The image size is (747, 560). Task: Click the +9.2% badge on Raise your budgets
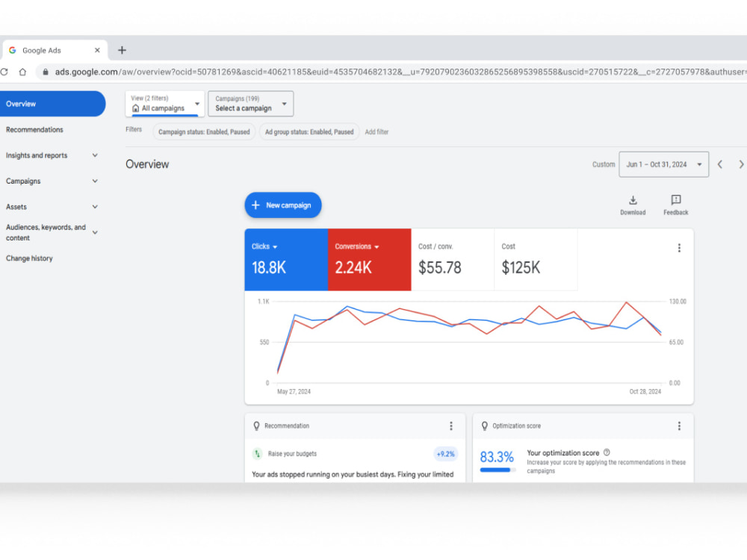click(x=445, y=454)
